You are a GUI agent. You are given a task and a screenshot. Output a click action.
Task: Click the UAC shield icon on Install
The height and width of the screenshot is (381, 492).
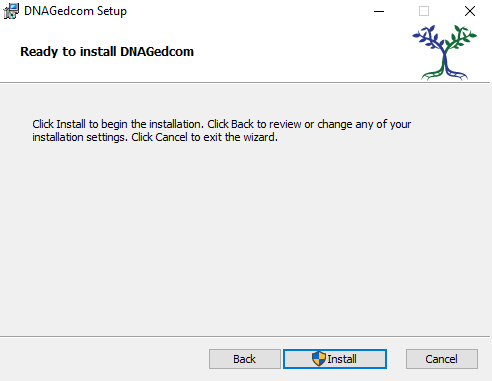coord(319,359)
